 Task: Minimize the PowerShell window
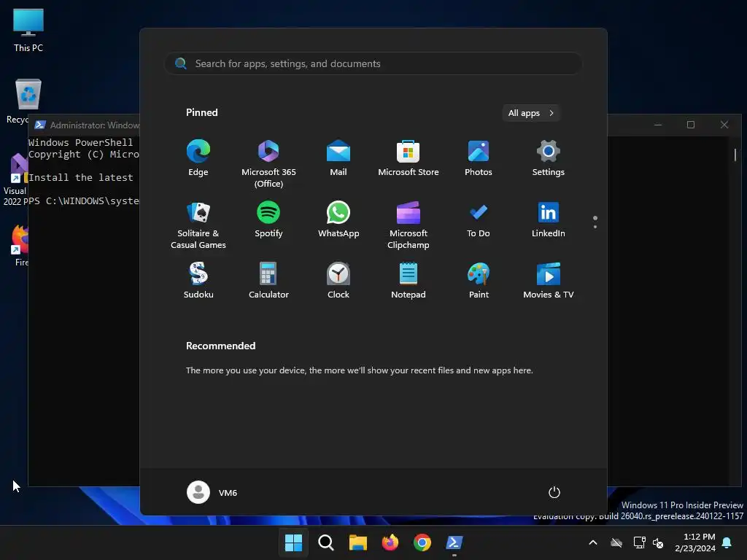pos(658,125)
